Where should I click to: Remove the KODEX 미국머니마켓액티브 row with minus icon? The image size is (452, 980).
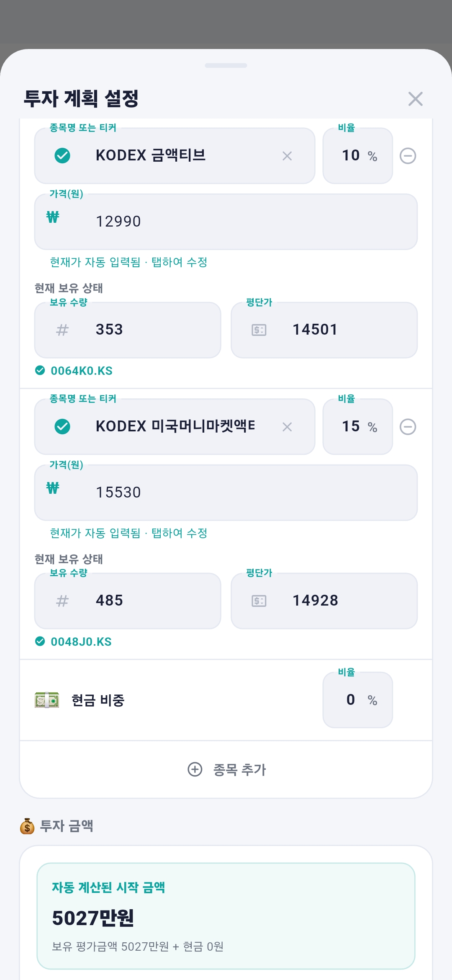(x=408, y=427)
